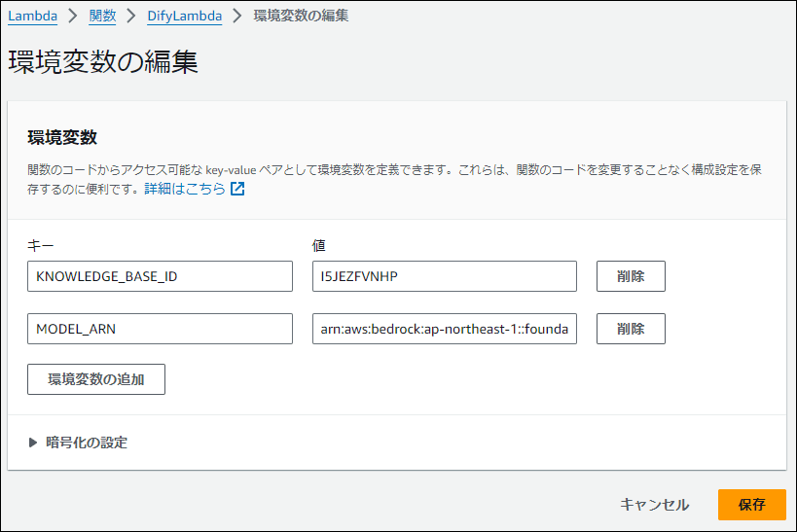Click the Lambda breadcrumb link
797x532 pixels.
click(x=31, y=16)
